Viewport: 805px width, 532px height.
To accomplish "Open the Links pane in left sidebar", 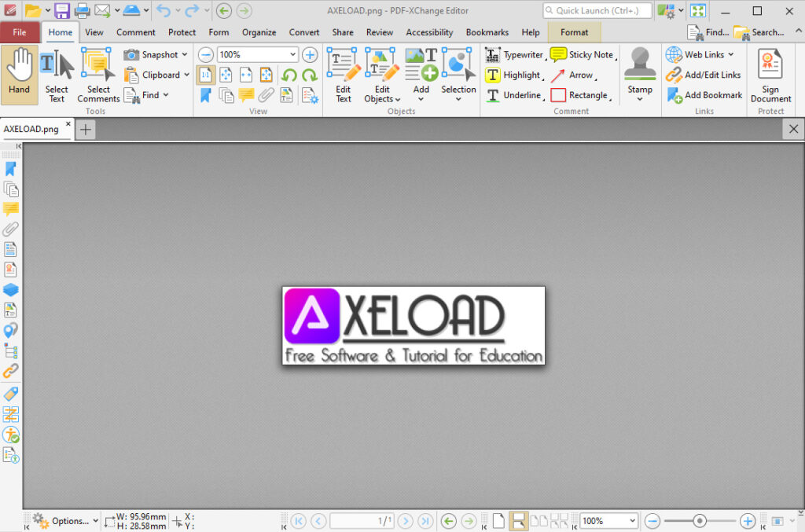I will coord(10,371).
